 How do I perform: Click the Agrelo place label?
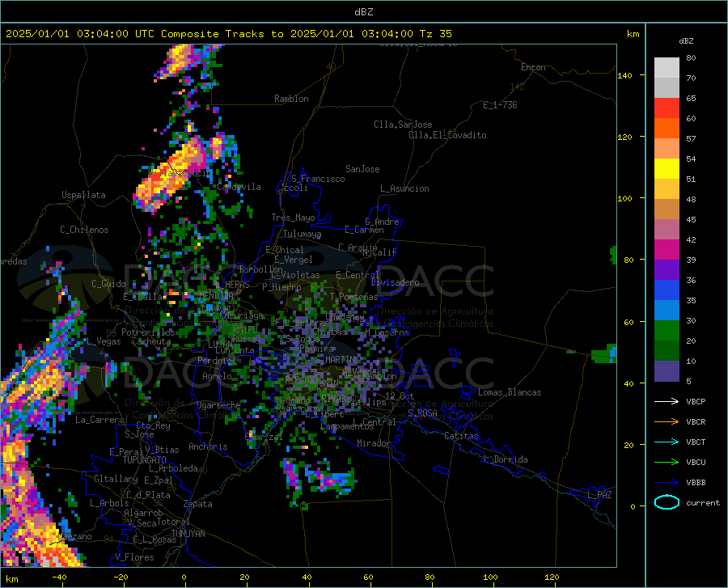pyautogui.click(x=217, y=376)
